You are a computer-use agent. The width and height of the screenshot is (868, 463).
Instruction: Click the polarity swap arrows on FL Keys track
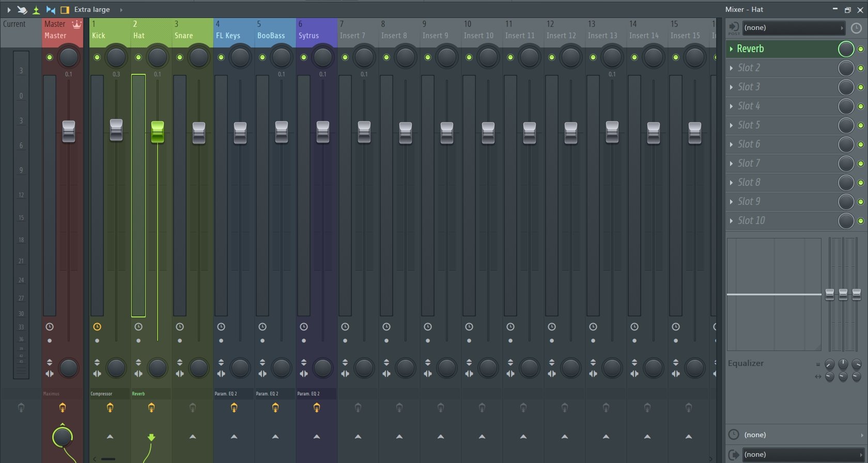[x=221, y=362]
